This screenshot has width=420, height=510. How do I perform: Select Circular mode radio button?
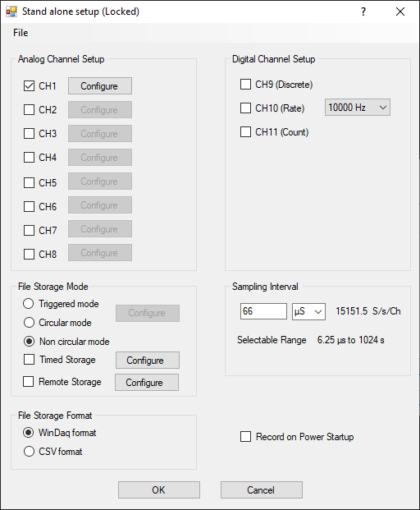click(29, 323)
